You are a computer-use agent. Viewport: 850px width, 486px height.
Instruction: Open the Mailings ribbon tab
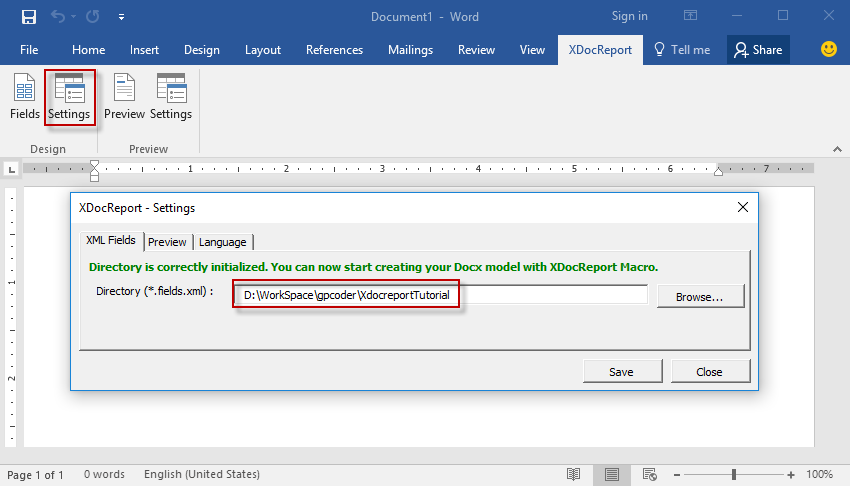tap(410, 50)
